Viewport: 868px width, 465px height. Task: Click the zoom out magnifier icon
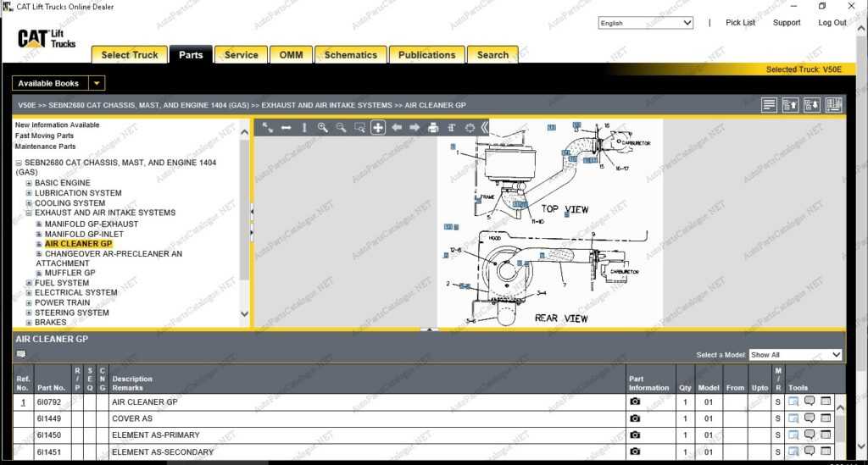point(341,128)
